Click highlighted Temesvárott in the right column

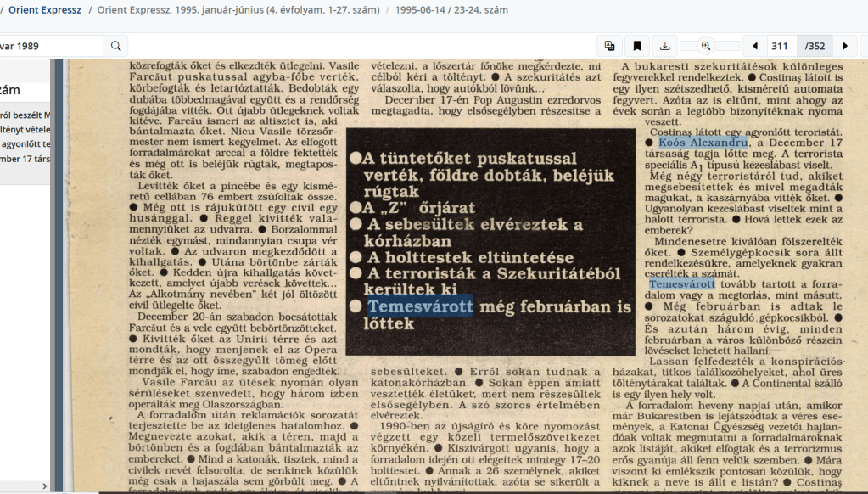682,283
